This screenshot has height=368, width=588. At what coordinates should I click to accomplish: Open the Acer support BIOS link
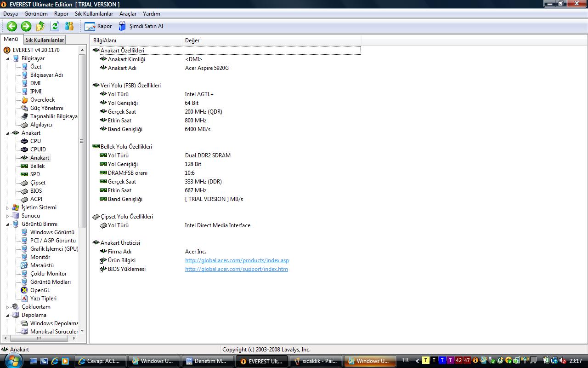click(x=237, y=269)
